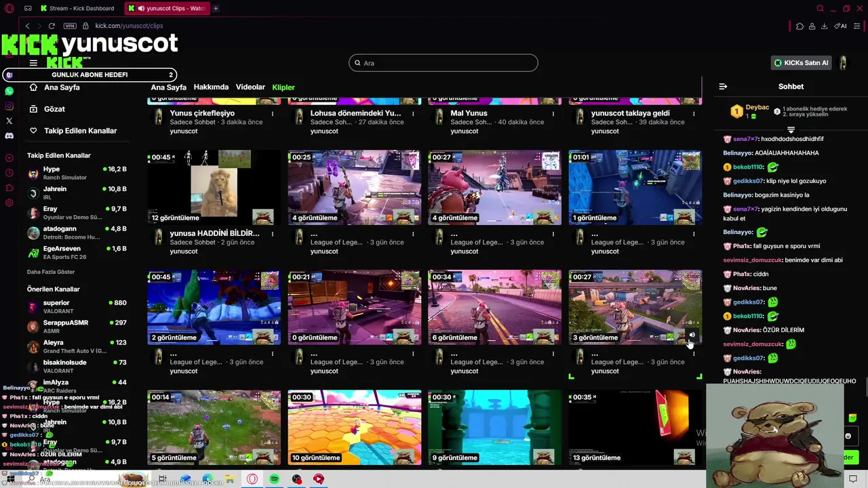868x488 pixels.
Task: Click the Ara search field
Action: [x=443, y=63]
